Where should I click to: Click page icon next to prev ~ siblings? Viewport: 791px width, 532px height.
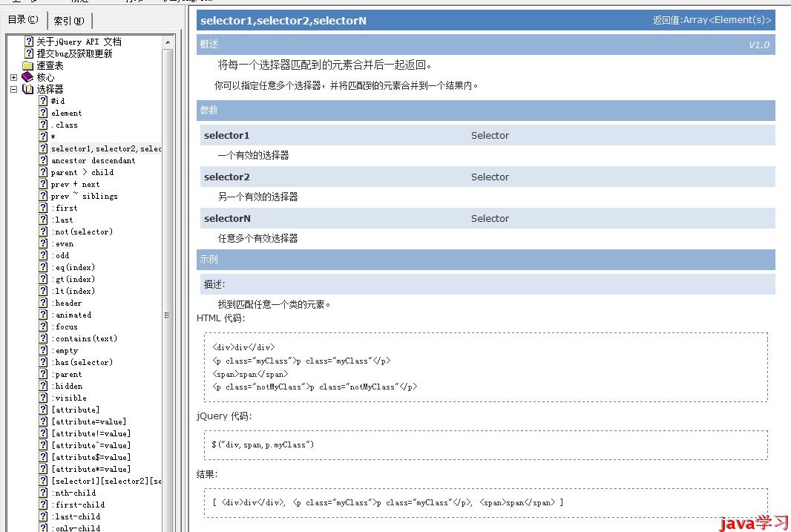[x=43, y=196]
